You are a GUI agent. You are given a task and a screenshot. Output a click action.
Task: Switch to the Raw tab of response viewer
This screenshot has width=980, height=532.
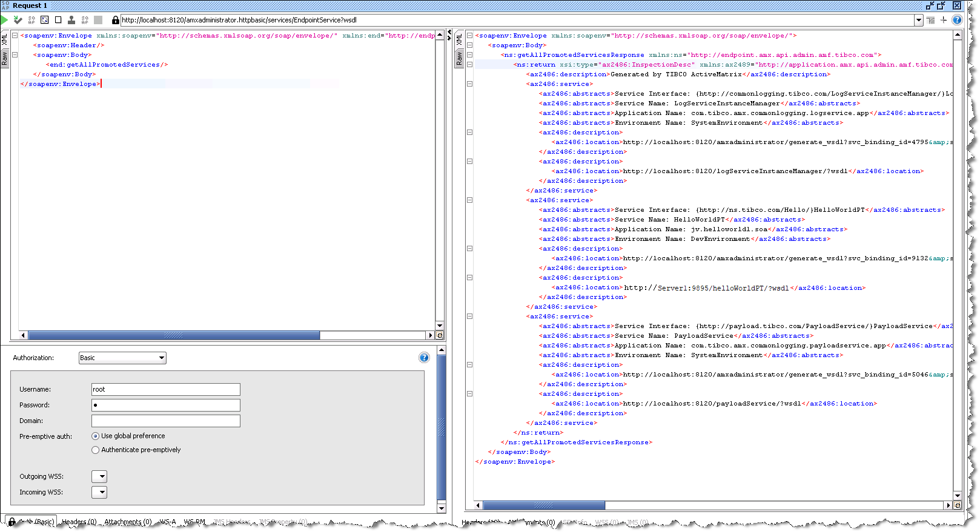point(459,59)
